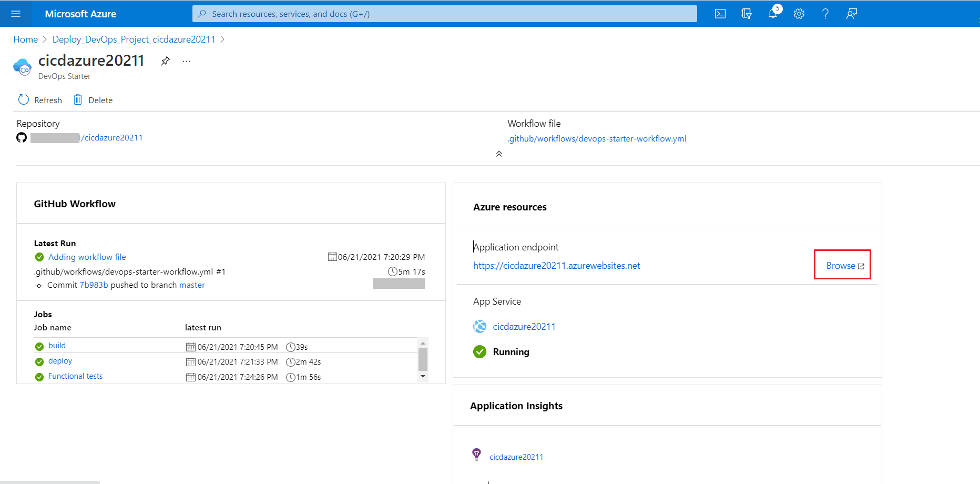Screen dimensions: 980x484
Task: Open the Directories and subscriptions filter
Action: click(746, 14)
